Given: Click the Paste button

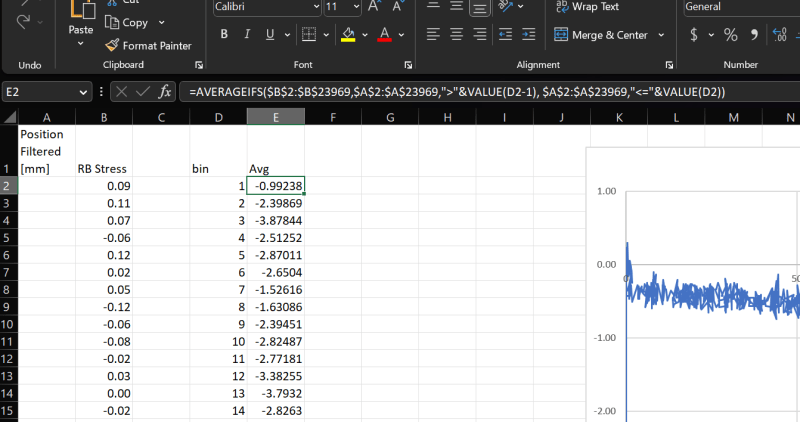Looking at the screenshot, I should [x=81, y=17].
